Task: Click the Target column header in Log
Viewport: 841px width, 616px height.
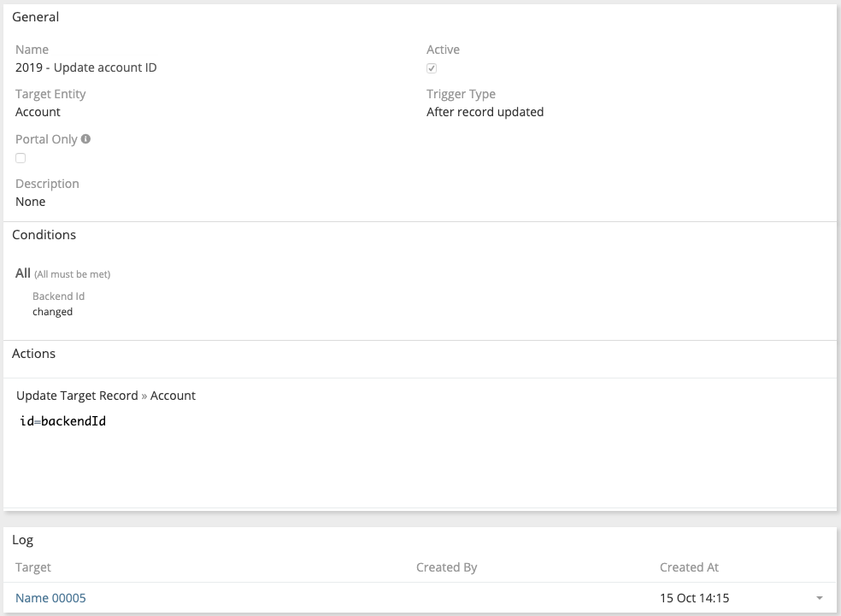Action: pyautogui.click(x=33, y=567)
